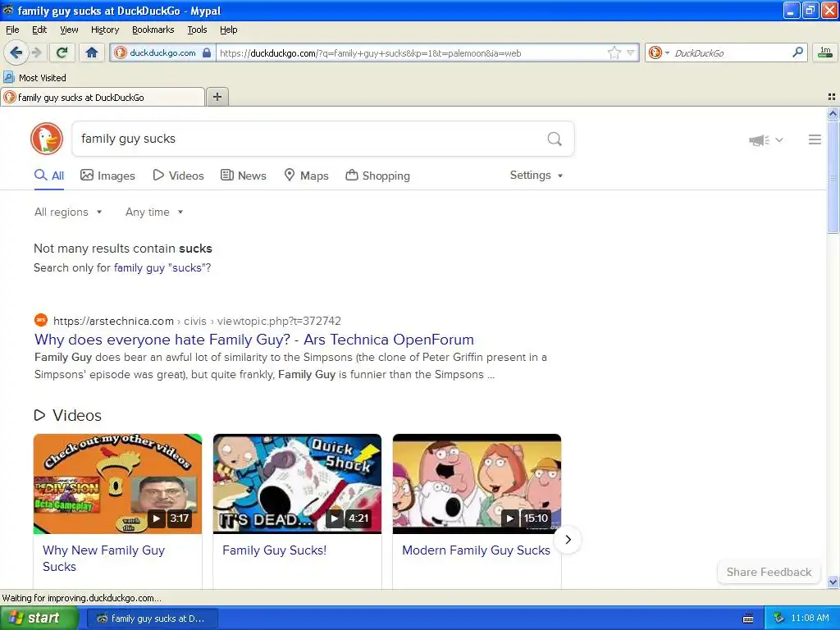Open the File menu

point(12,30)
